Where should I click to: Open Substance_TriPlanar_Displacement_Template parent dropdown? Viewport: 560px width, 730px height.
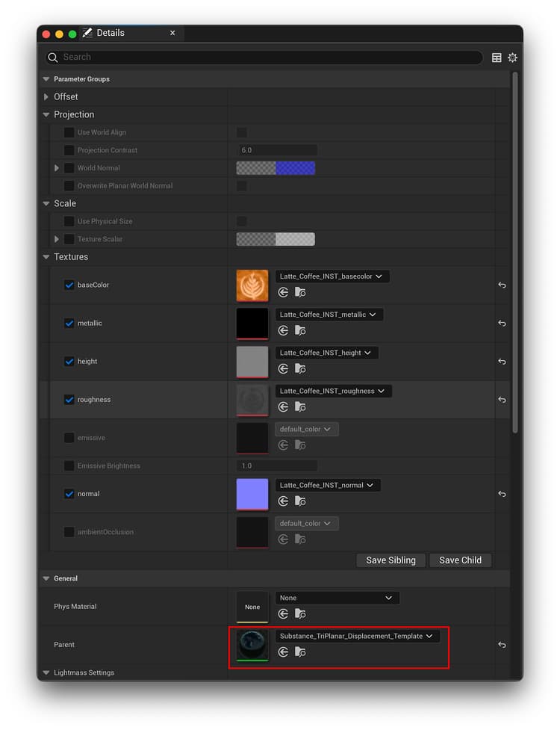click(x=357, y=636)
